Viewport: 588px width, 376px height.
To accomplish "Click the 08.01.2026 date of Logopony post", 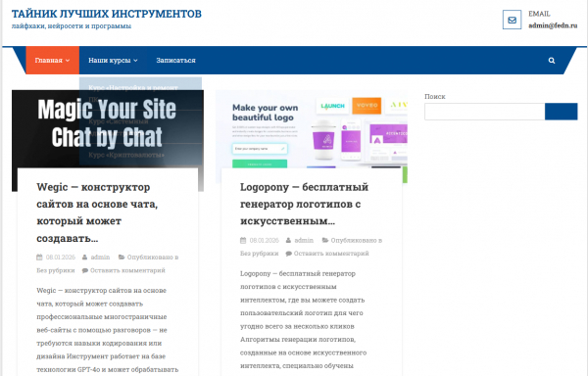I will click(264, 241).
